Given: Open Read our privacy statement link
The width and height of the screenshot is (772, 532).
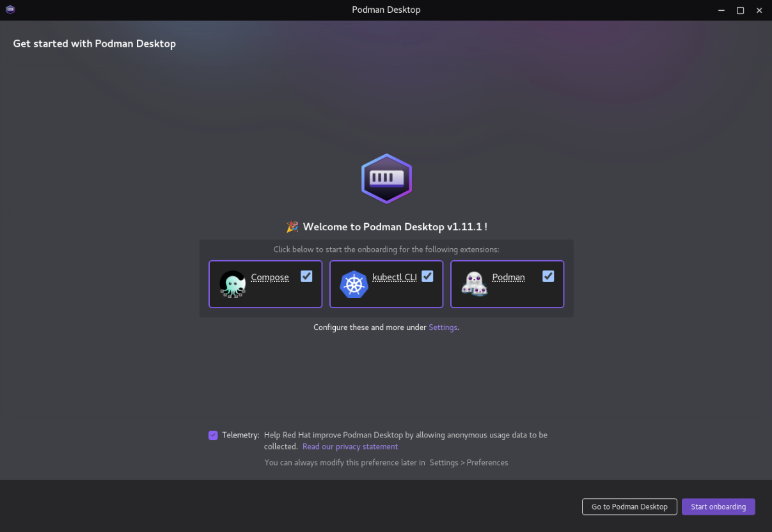Looking at the screenshot, I should pyautogui.click(x=350, y=447).
